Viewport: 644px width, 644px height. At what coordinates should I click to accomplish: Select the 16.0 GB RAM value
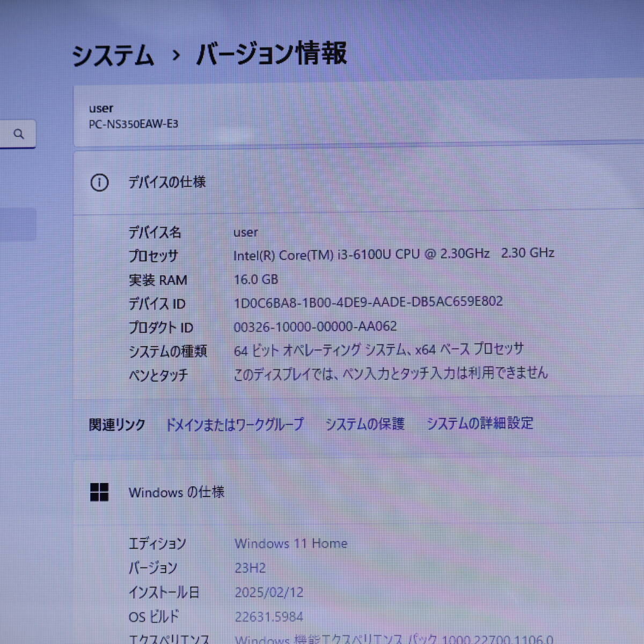(256, 279)
